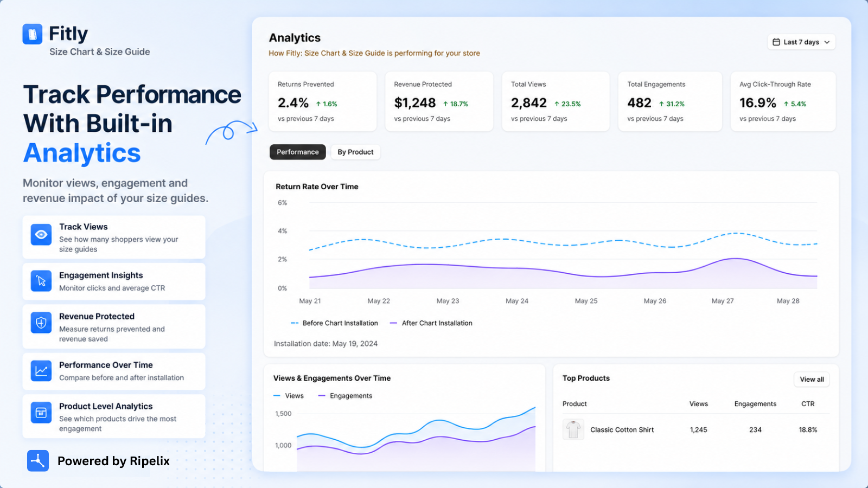Image resolution: width=868 pixels, height=488 pixels.
Task: Toggle the Views legend series
Action: click(289, 396)
